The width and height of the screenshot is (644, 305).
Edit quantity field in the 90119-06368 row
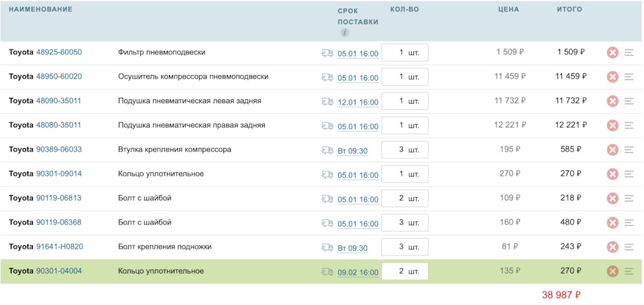point(405,223)
